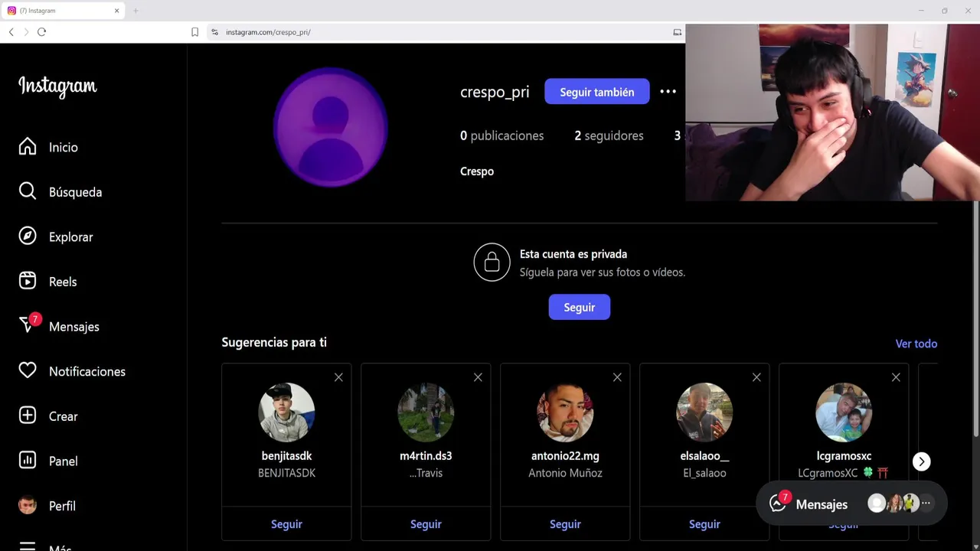Dismiss antonio22.mg suggestion card
The image size is (980, 551).
click(617, 377)
